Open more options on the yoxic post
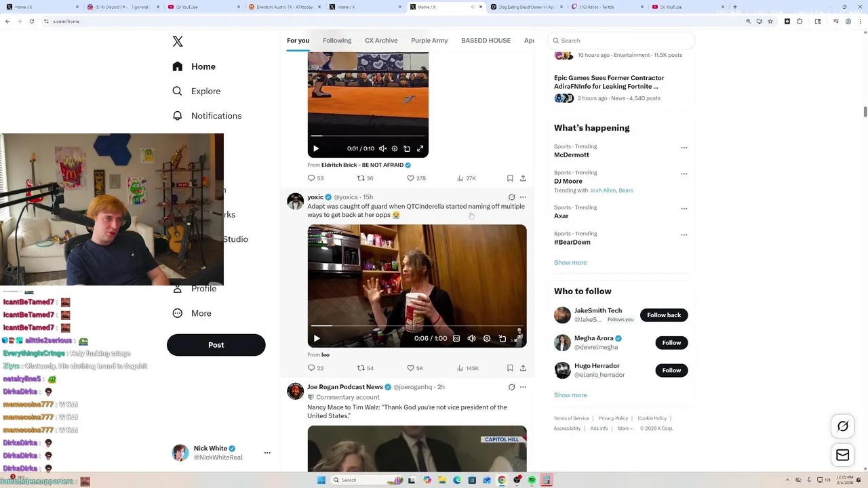The image size is (868, 488). [523, 197]
